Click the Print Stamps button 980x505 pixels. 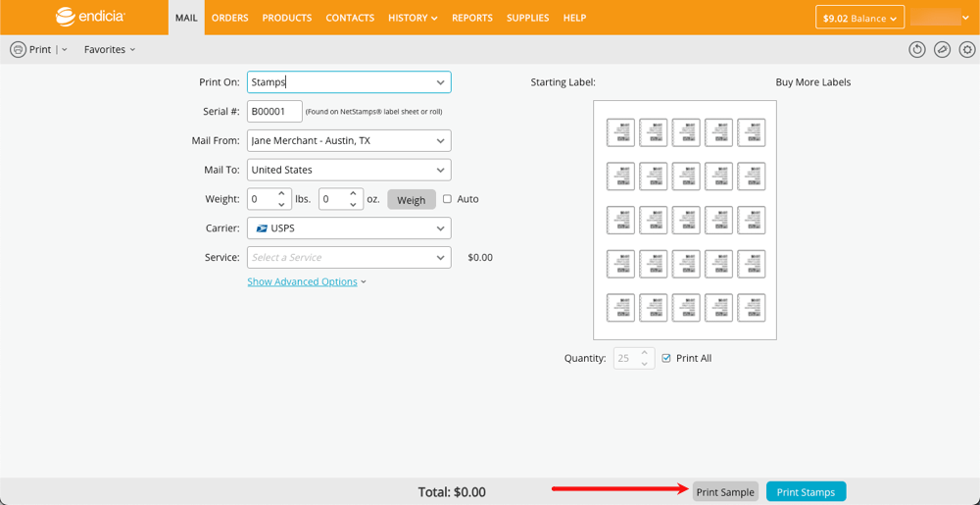[806, 492]
